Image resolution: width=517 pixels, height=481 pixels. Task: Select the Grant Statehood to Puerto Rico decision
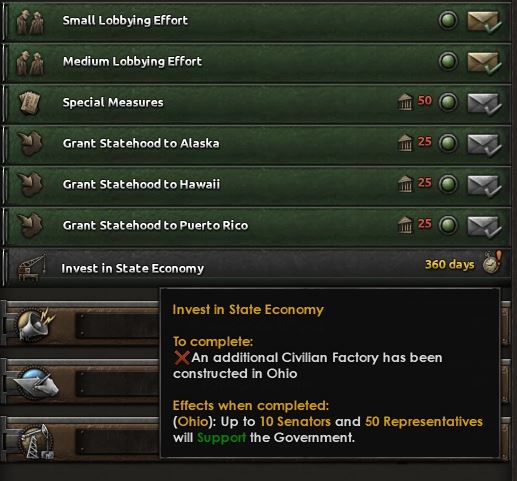[257, 226]
